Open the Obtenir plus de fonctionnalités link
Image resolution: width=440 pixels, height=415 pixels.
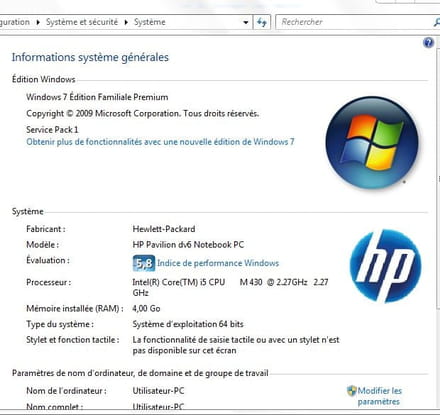[160, 142]
